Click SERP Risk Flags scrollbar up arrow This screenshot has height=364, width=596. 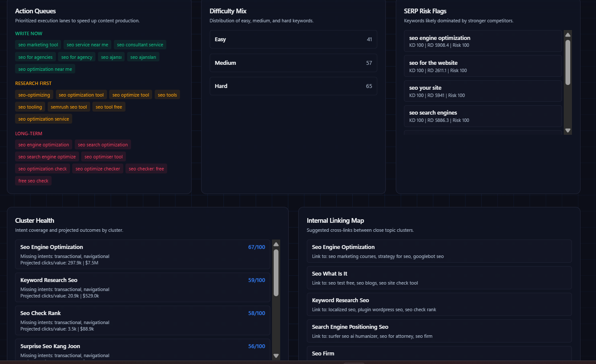coord(568,35)
